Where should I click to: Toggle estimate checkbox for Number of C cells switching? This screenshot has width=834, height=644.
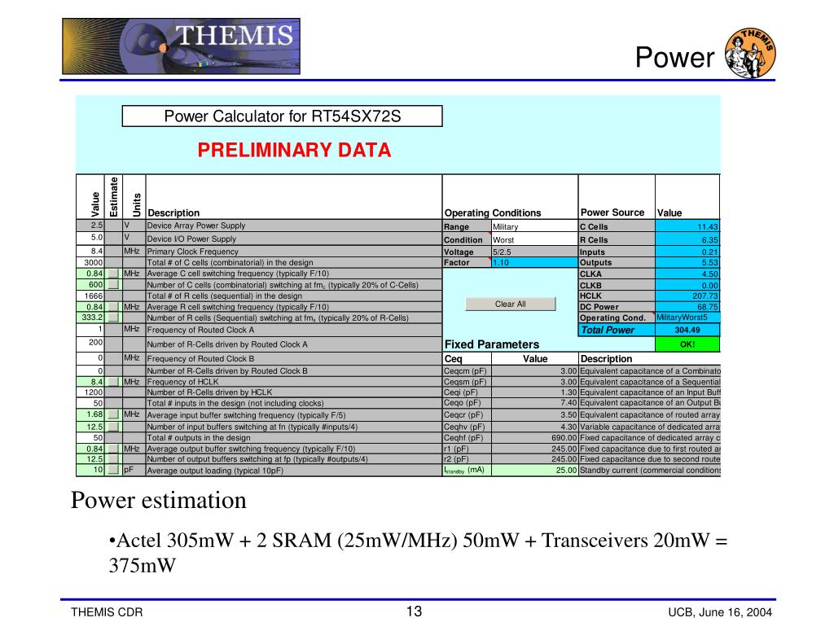point(113,284)
